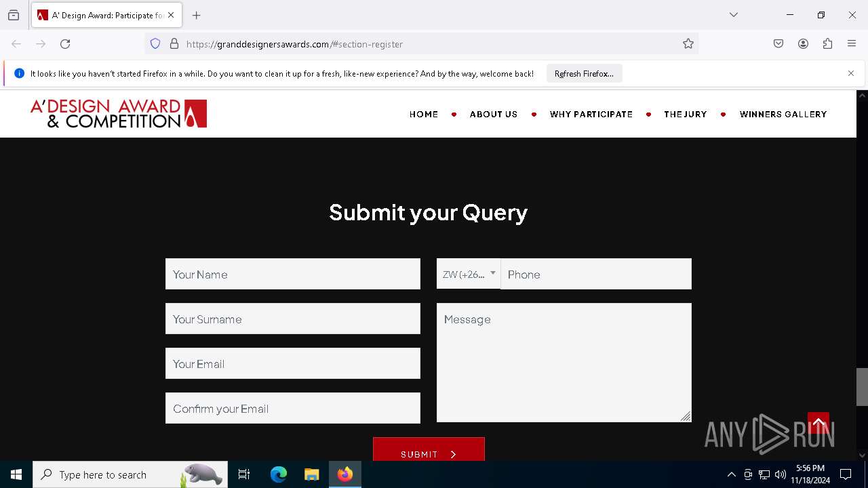Click the scroll-to-top red arrow button
The image size is (868, 488).
[x=818, y=424]
